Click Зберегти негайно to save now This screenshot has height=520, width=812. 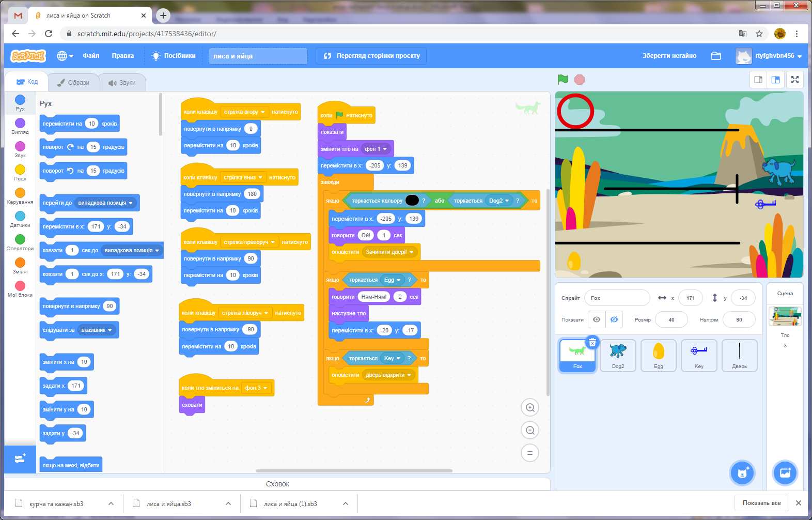coord(669,56)
